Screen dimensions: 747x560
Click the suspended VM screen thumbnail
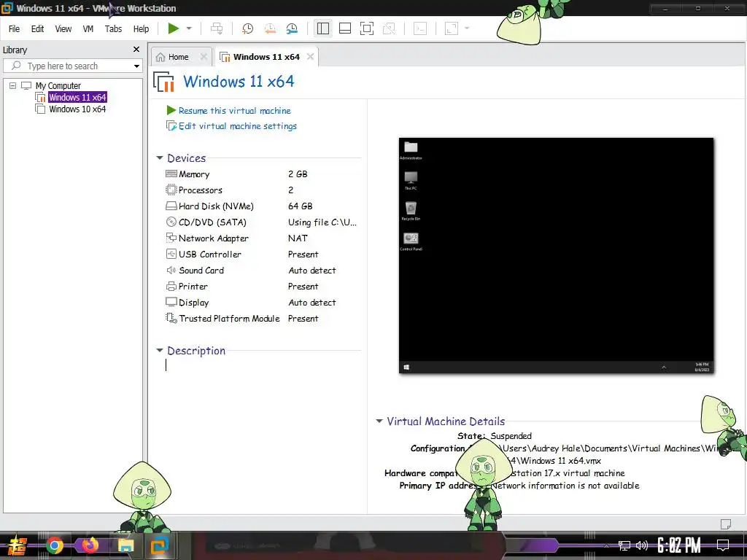pos(556,255)
